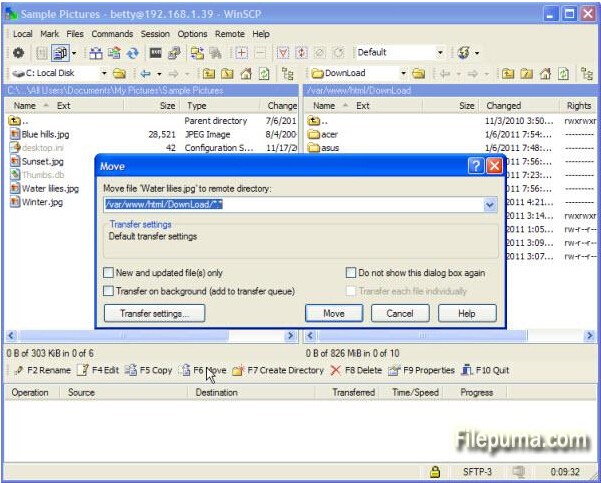Open the Default transfer settings dropdown
The width and height of the screenshot is (601, 483).
coord(438,52)
